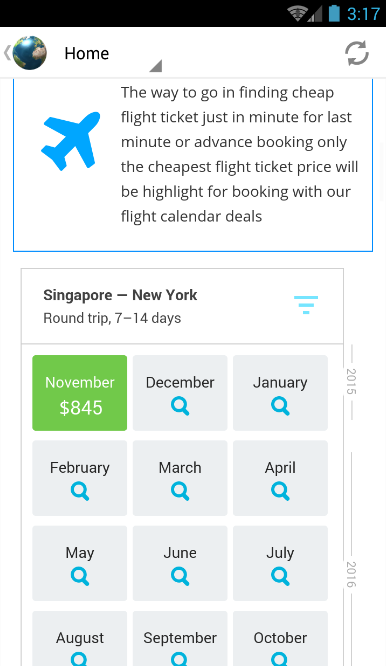386x666 pixels.
Task: Choose the June month tile
Action: click(x=180, y=563)
